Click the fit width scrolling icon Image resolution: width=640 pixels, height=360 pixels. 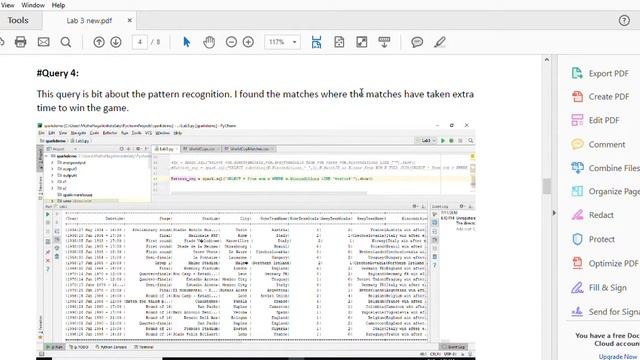tap(316, 42)
